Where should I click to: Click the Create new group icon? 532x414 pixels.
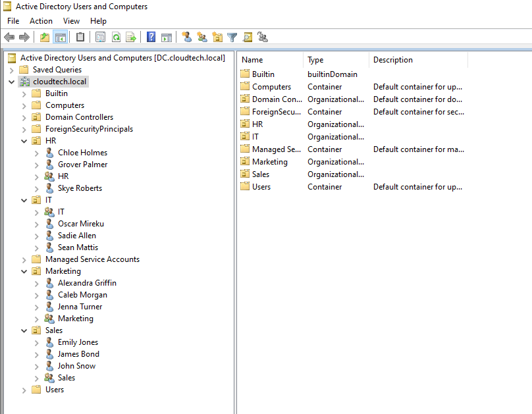[202, 38]
